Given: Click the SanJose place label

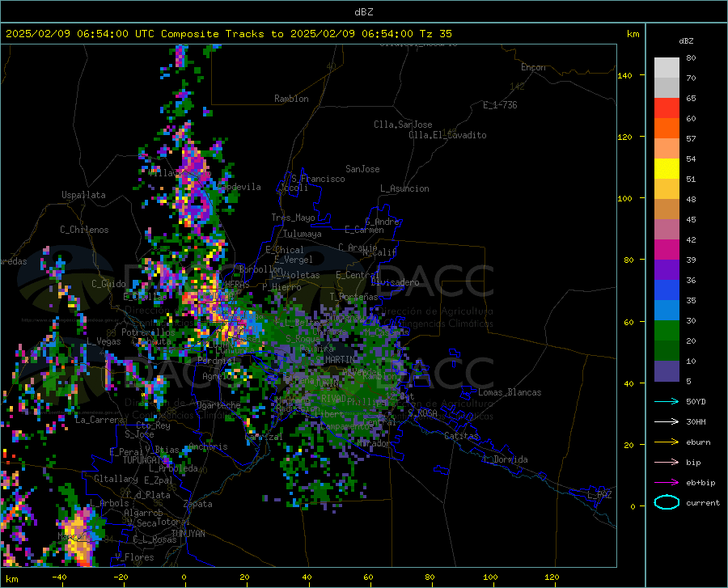Looking at the screenshot, I should (x=362, y=169).
